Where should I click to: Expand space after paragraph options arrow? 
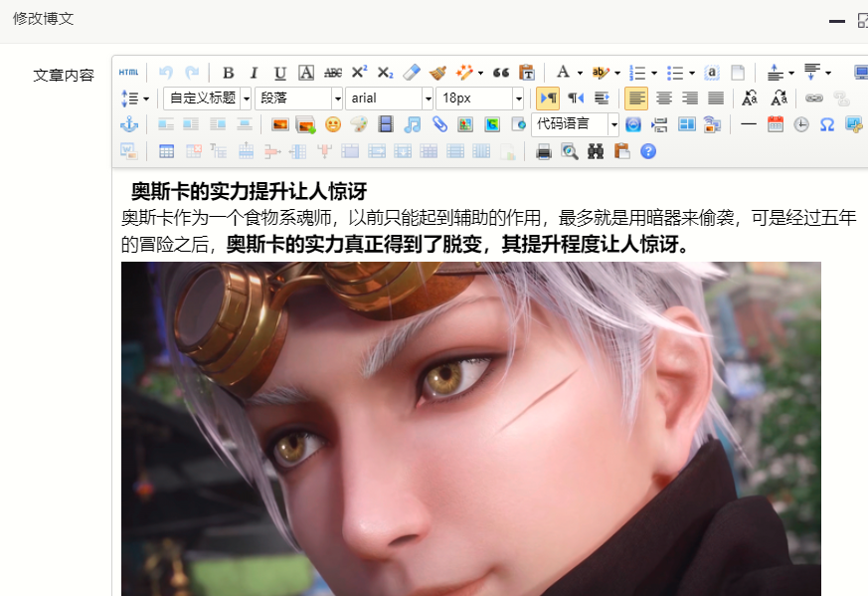(828, 73)
